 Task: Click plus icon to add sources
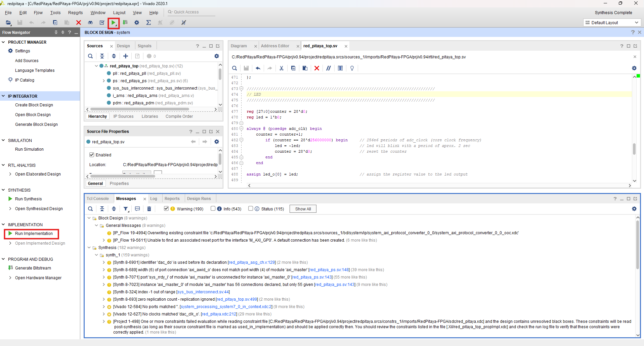tap(126, 56)
